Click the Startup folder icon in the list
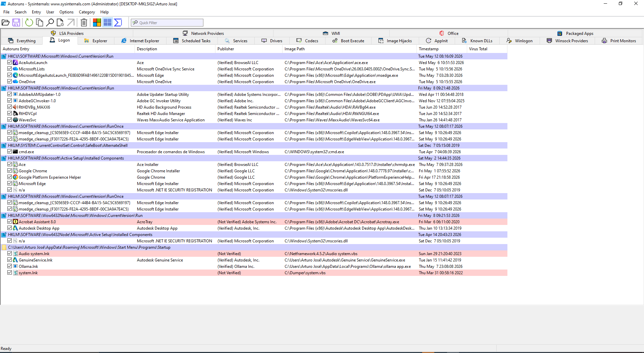This screenshot has width=644, height=353. pyautogui.click(x=4, y=247)
